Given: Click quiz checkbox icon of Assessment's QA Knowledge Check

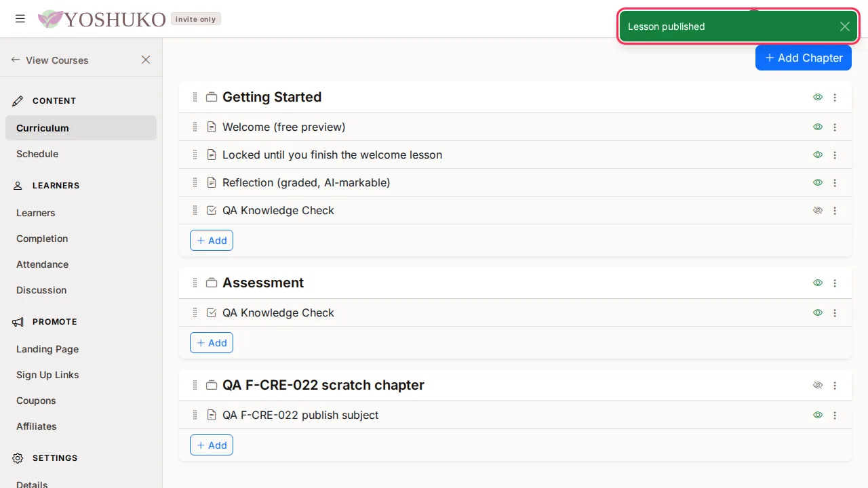Looking at the screenshot, I should tap(212, 312).
